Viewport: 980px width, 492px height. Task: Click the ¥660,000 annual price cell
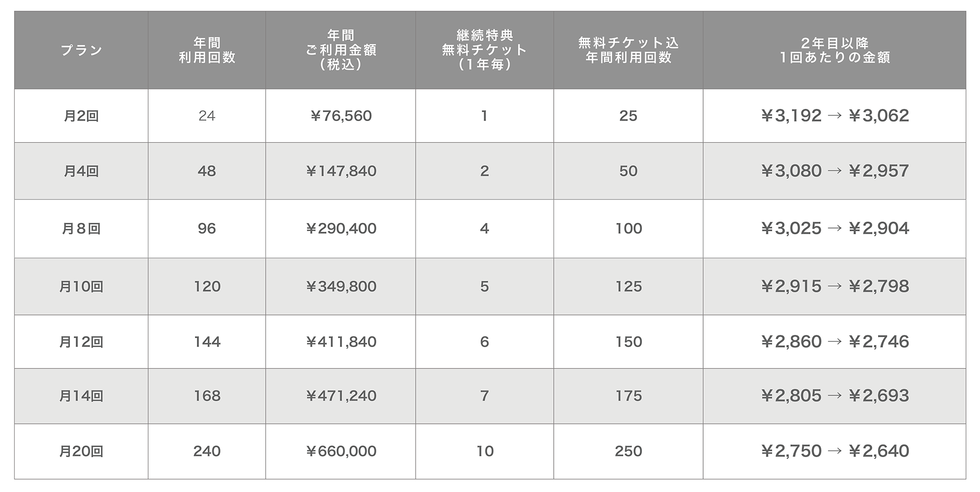point(341,451)
